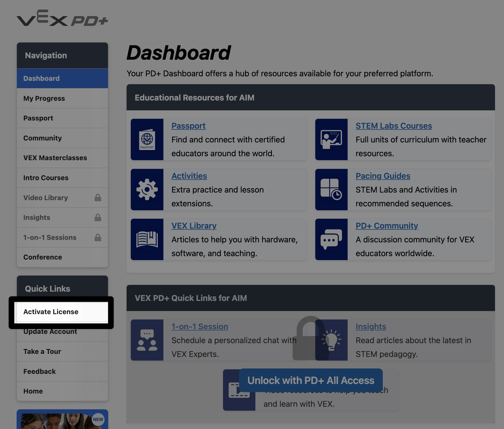Follow the Activities link
The image size is (504, 429).
(x=189, y=176)
